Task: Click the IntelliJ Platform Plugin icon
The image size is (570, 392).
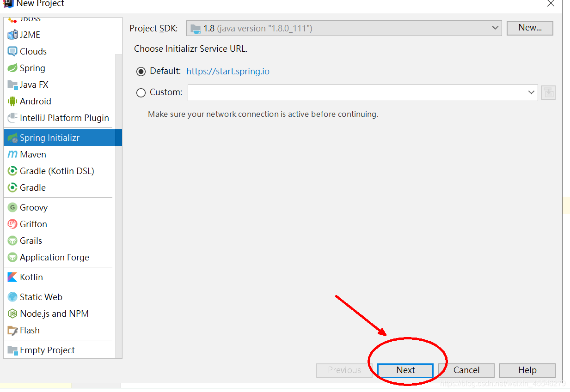Action: pos(12,118)
